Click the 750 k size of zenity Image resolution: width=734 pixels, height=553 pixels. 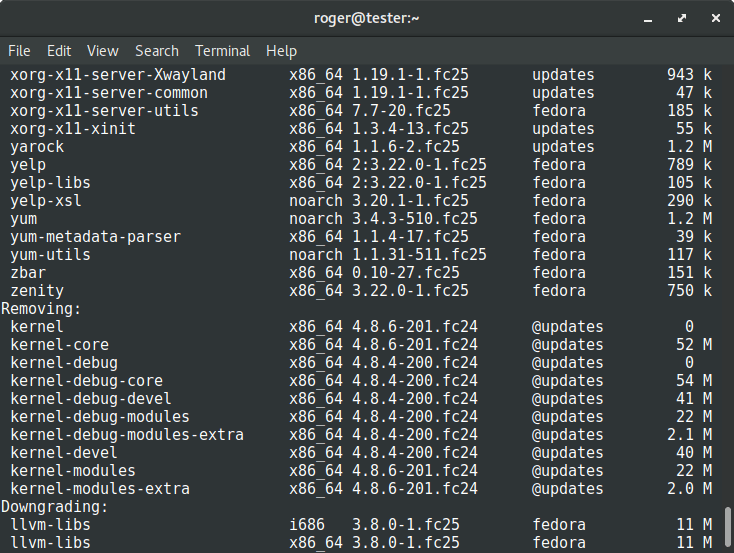tap(690, 291)
